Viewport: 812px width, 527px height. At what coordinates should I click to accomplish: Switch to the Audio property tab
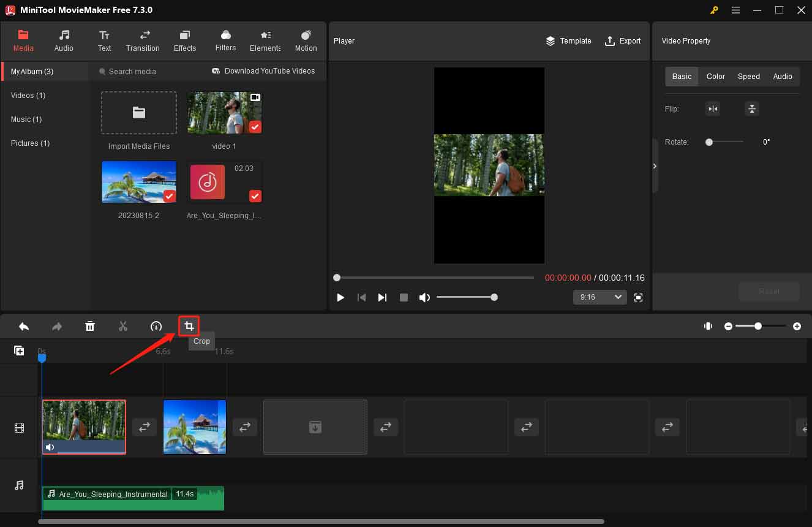point(783,77)
